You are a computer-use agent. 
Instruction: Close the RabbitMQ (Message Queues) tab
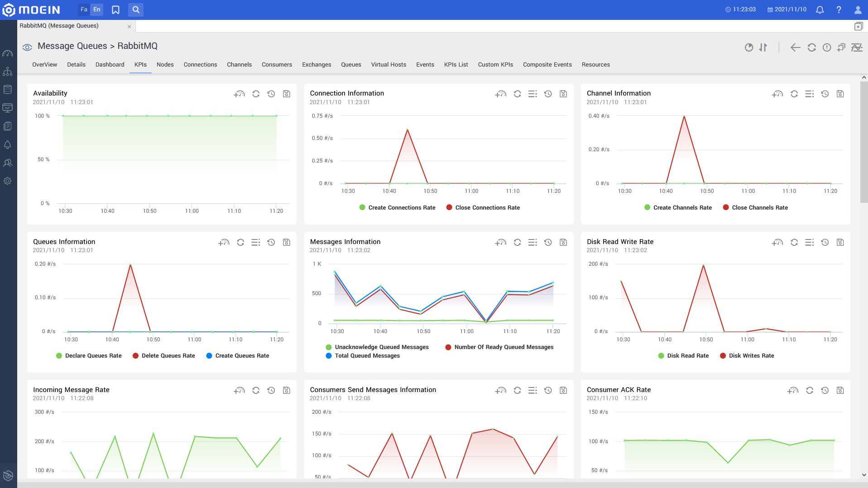click(129, 26)
